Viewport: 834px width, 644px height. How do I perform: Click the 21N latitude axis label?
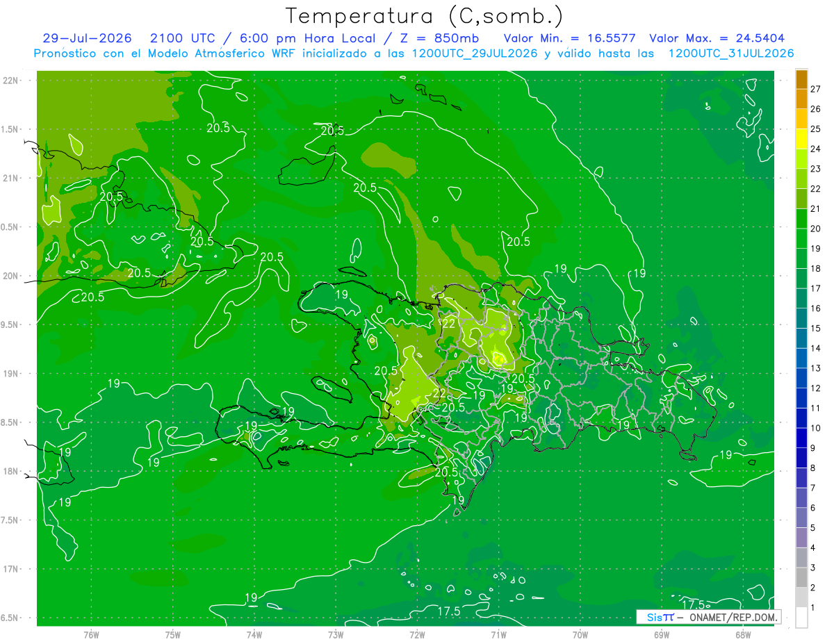(10, 178)
